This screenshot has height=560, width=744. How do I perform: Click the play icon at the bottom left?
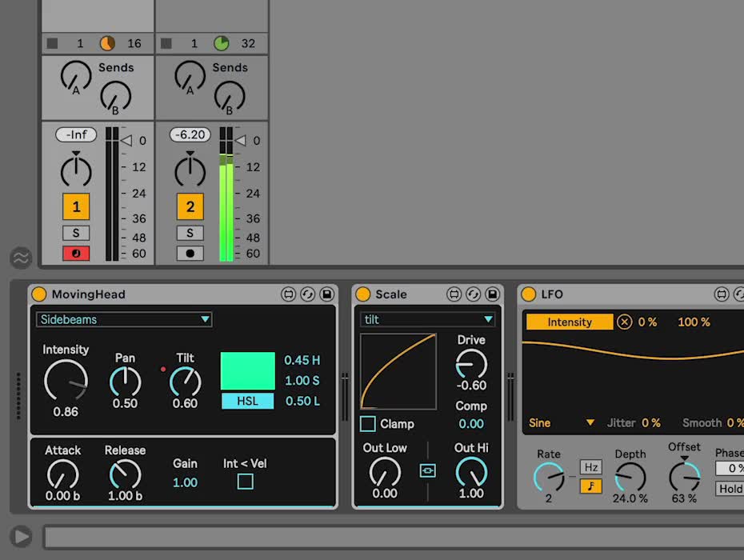point(22,536)
